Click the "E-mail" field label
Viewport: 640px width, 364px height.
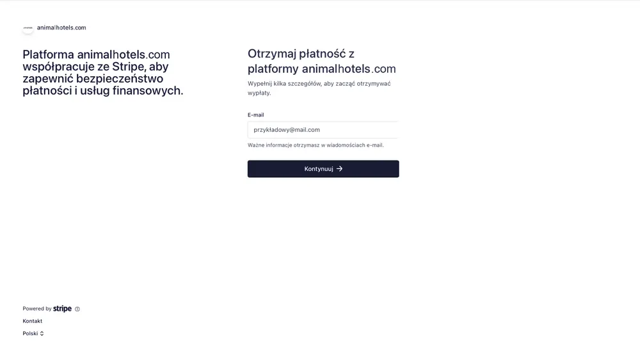pos(255,115)
